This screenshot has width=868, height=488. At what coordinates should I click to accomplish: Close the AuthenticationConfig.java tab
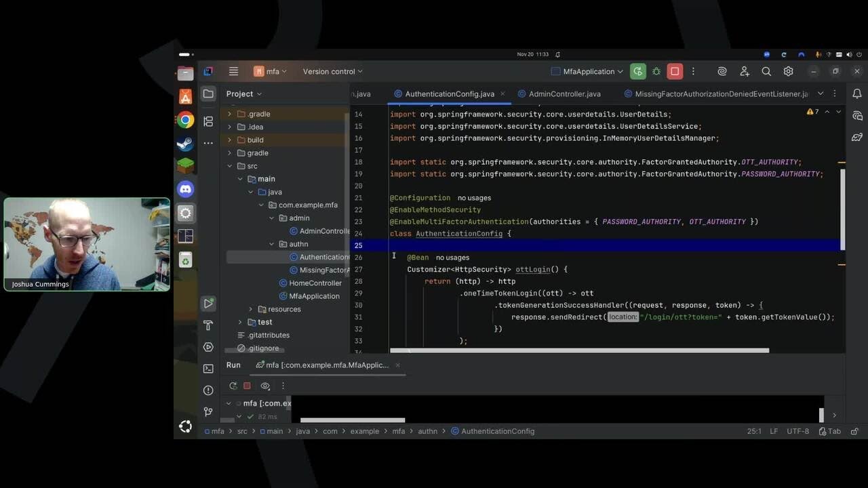pos(502,94)
